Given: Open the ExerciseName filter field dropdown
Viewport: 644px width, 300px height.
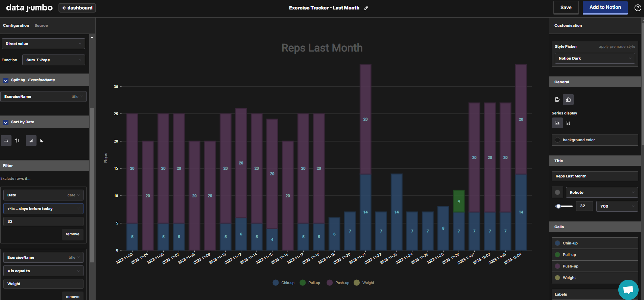Looking at the screenshot, I should tap(43, 257).
